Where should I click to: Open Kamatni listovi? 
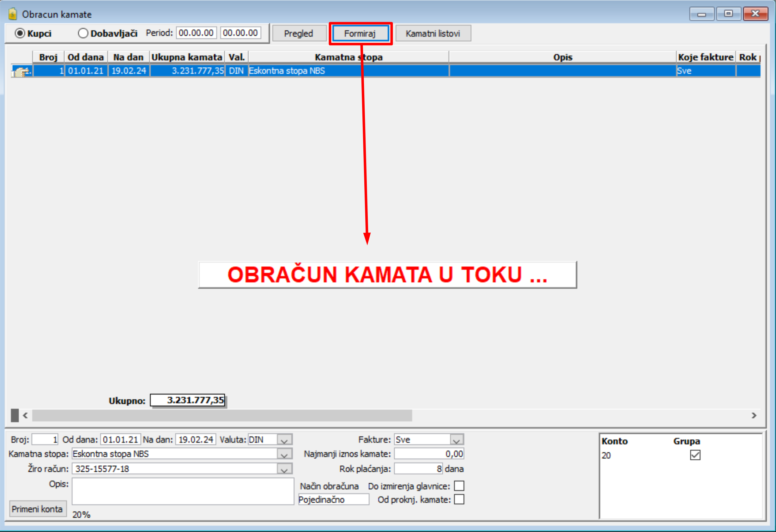[x=433, y=33]
